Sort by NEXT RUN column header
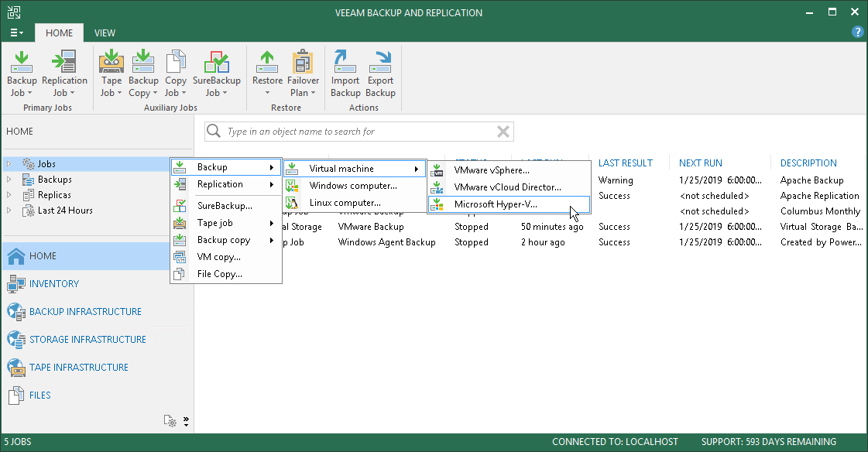Image resolution: width=868 pixels, height=452 pixels. [x=700, y=163]
